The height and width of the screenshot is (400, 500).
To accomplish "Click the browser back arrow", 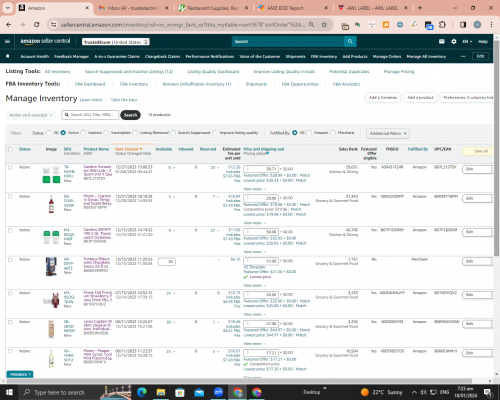I will click(9, 24).
